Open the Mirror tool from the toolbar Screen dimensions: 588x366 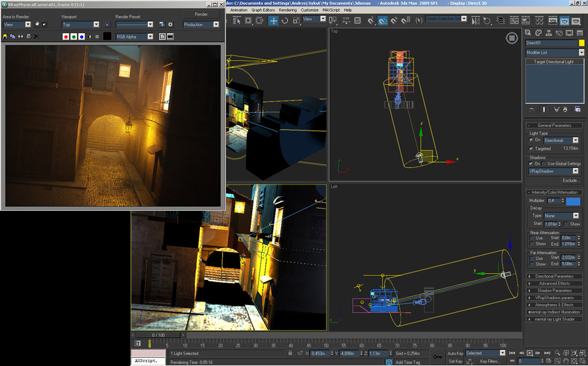475,21
